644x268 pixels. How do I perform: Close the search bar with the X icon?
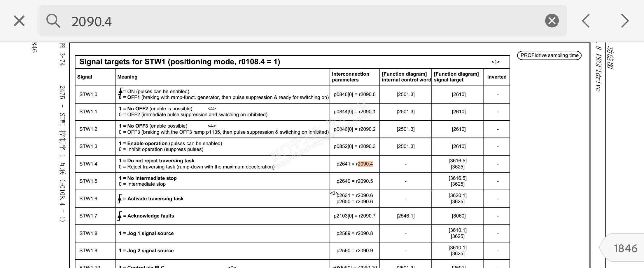[x=19, y=21]
